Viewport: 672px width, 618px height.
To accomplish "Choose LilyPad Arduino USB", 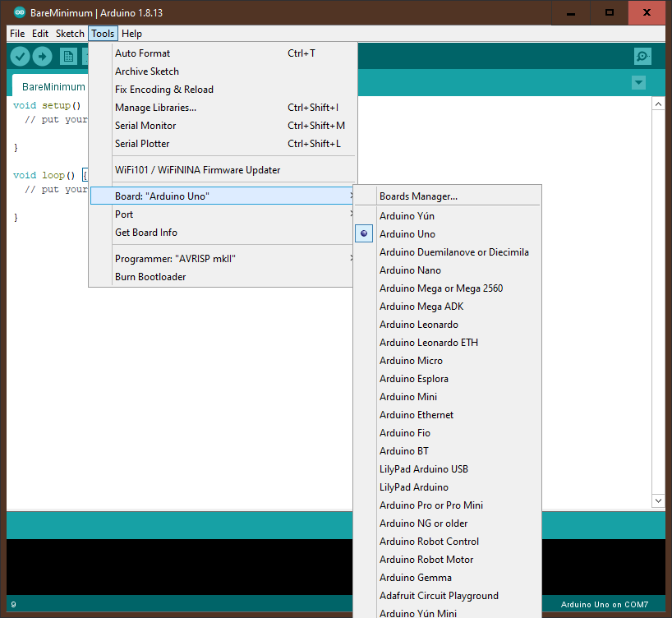I will [x=448, y=469].
